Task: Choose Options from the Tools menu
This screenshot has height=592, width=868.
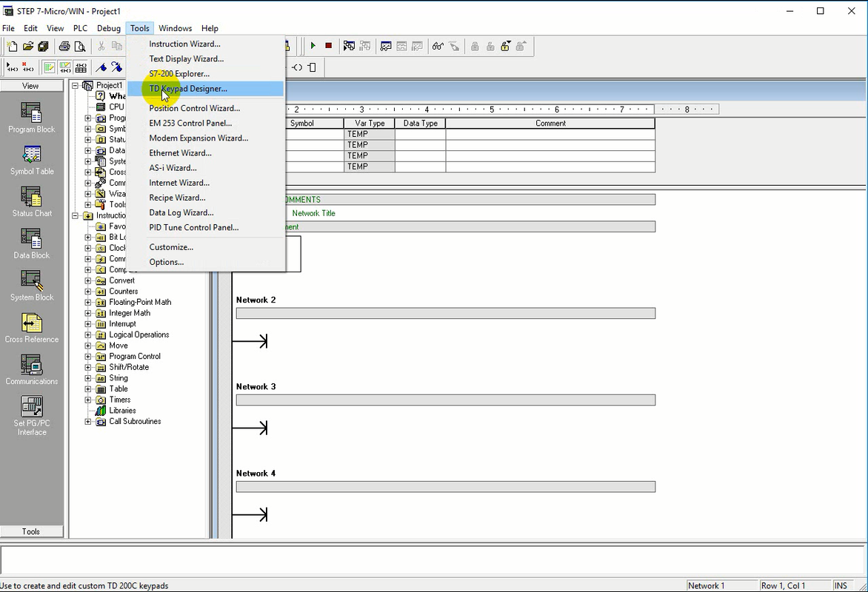Action: (205, 262)
